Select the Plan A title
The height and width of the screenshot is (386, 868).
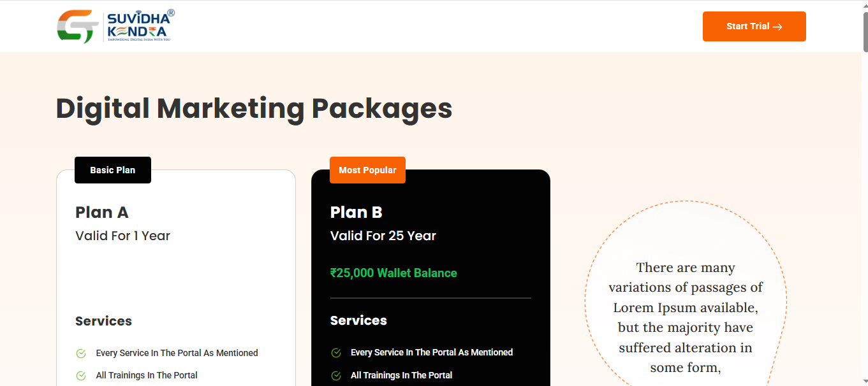[102, 212]
